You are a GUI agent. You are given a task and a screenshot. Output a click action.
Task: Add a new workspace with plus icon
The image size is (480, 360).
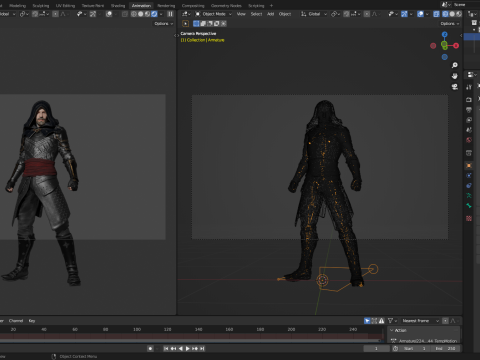click(271, 6)
